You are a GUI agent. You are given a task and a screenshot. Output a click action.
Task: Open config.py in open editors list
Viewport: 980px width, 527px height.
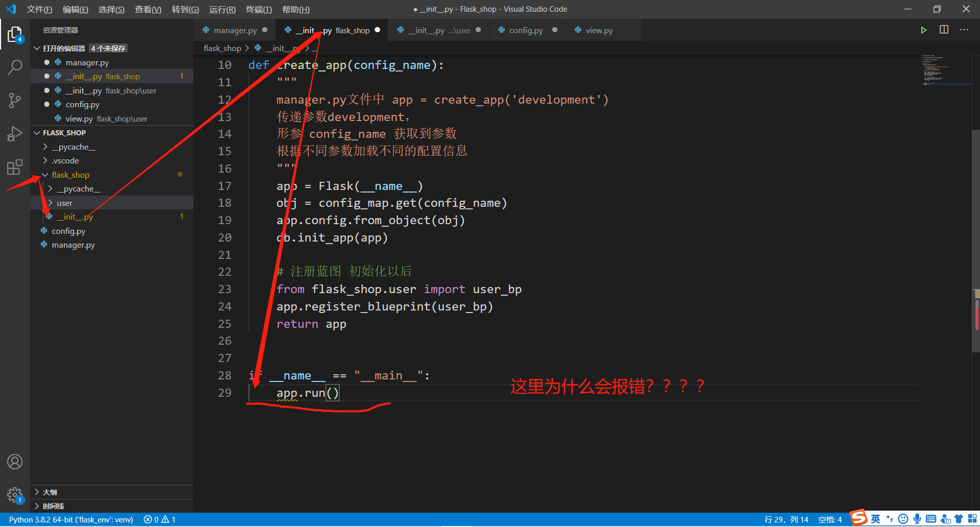[112, 104]
